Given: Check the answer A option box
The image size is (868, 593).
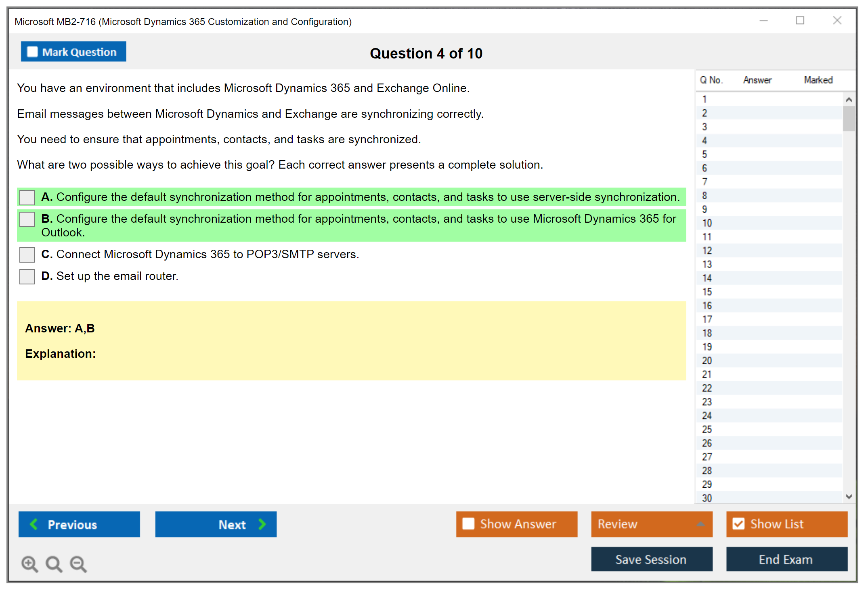Looking at the screenshot, I should coord(27,197).
